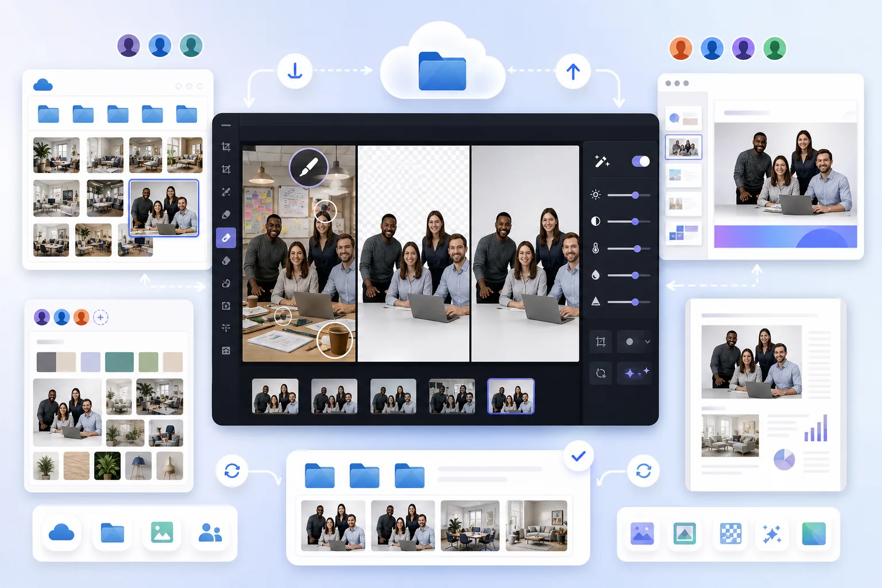Image resolution: width=882 pixels, height=588 pixels.
Task: Click the pie chart in document window
Action: click(x=784, y=459)
